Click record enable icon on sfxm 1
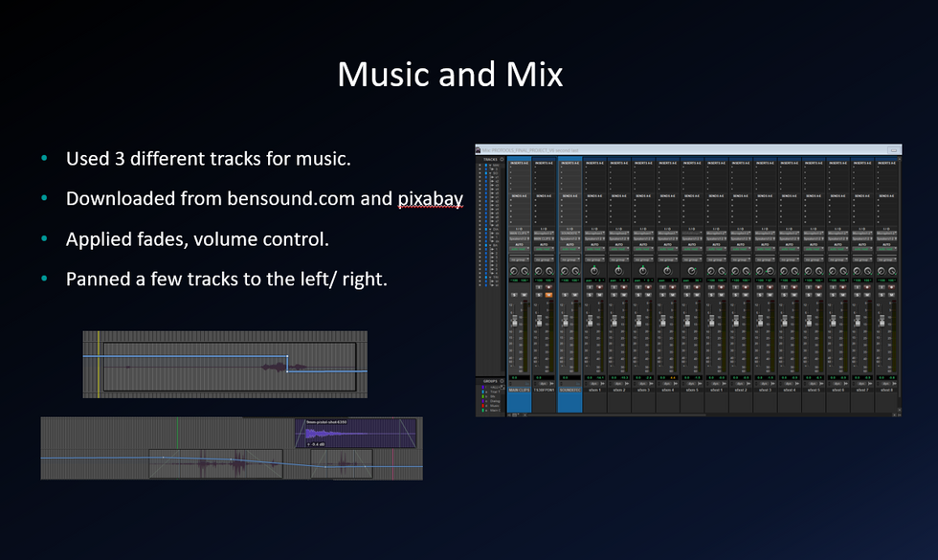Screen dimensions: 938x560 coord(599,287)
